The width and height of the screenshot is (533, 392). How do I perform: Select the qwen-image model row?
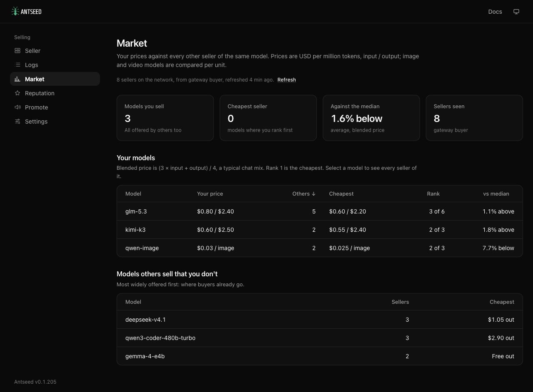[x=320, y=248]
